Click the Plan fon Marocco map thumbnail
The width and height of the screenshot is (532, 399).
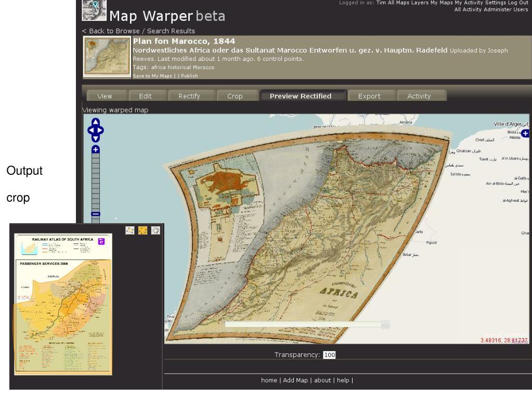click(107, 57)
